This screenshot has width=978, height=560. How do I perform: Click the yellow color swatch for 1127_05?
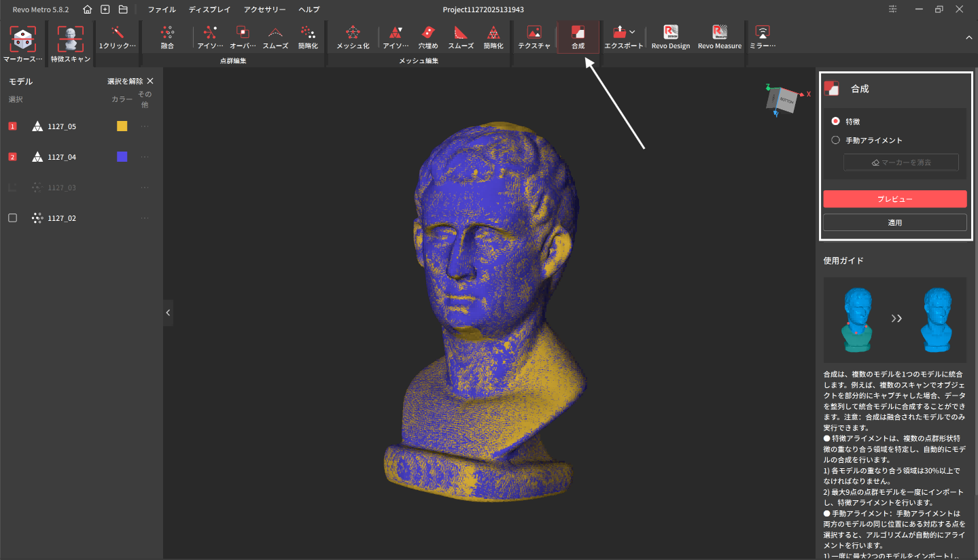click(122, 126)
